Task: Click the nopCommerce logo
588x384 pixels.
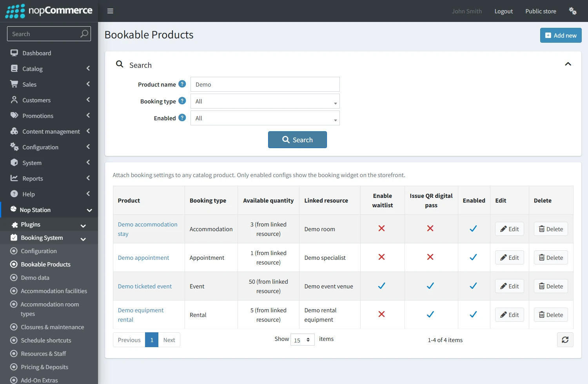Action: (x=49, y=11)
